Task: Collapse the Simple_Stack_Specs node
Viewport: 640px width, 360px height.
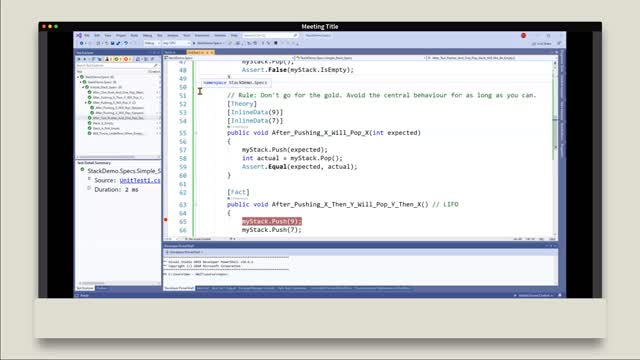Action: click(83, 87)
